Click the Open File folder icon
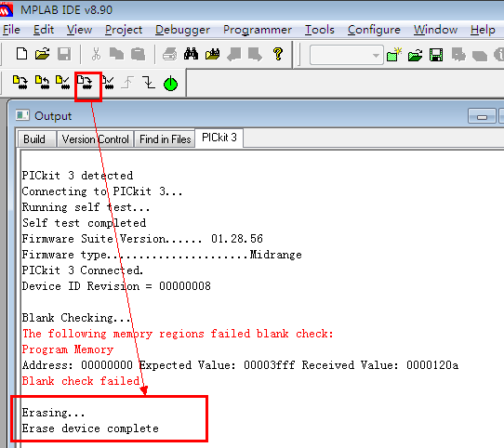The image size is (504, 448). [42, 54]
